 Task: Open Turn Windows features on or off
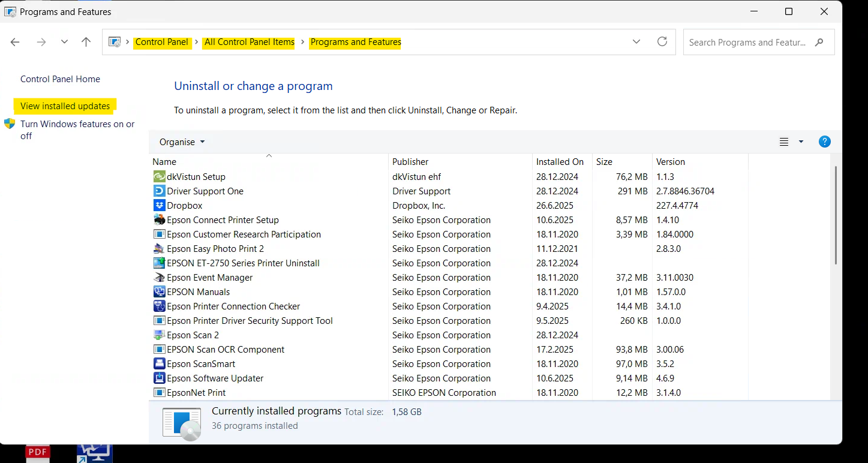(x=77, y=130)
